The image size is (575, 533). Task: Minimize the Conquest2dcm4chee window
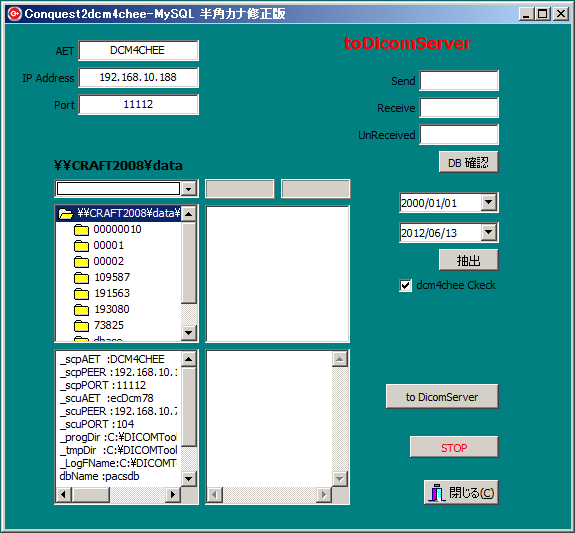point(526,14)
